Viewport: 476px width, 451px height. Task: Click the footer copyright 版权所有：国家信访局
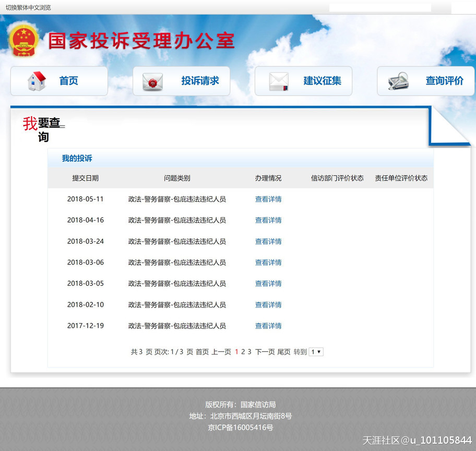241,404
